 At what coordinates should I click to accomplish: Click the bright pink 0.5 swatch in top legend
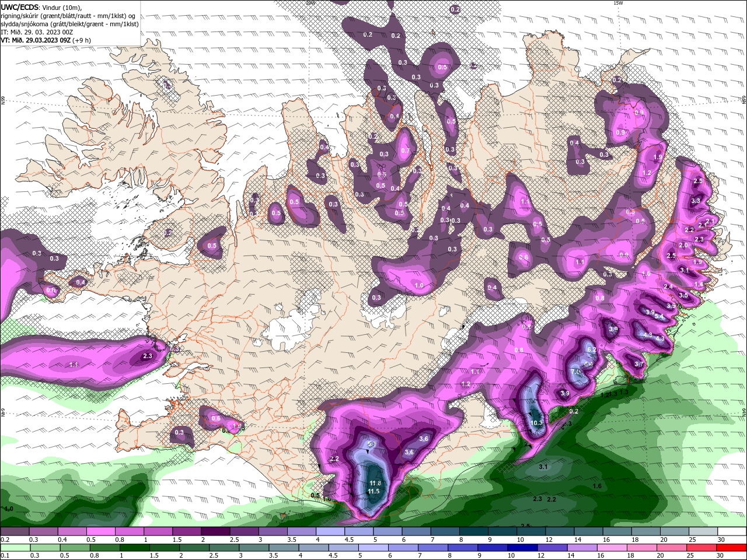[x=100, y=531]
